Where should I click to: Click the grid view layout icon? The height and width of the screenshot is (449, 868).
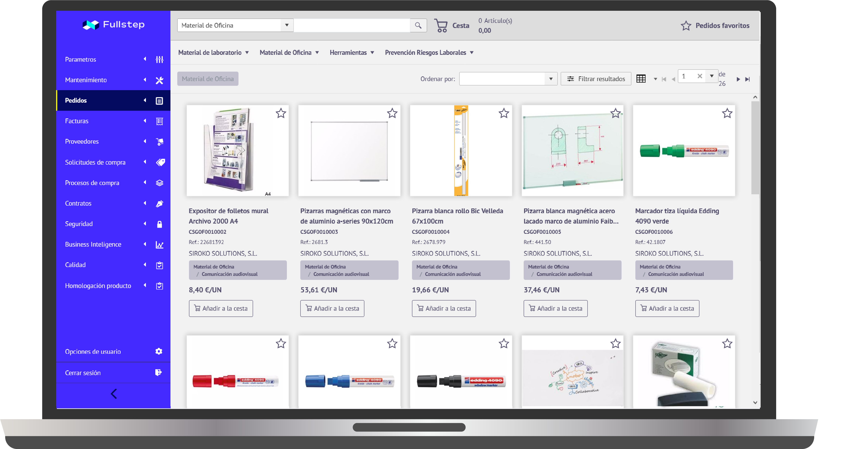(x=640, y=79)
